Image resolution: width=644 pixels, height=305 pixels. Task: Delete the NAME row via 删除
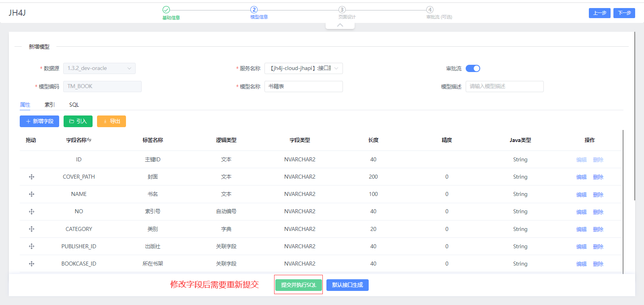click(598, 195)
